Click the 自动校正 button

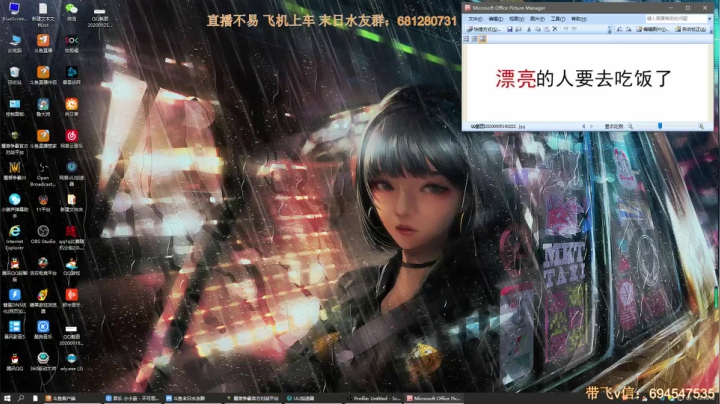(691, 29)
